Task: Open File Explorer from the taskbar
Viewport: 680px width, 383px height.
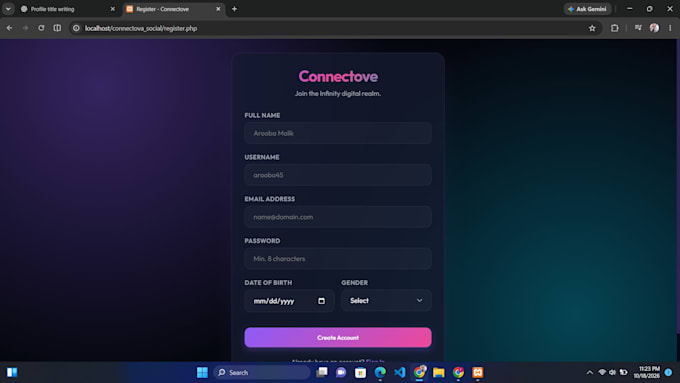Action: pos(439,372)
